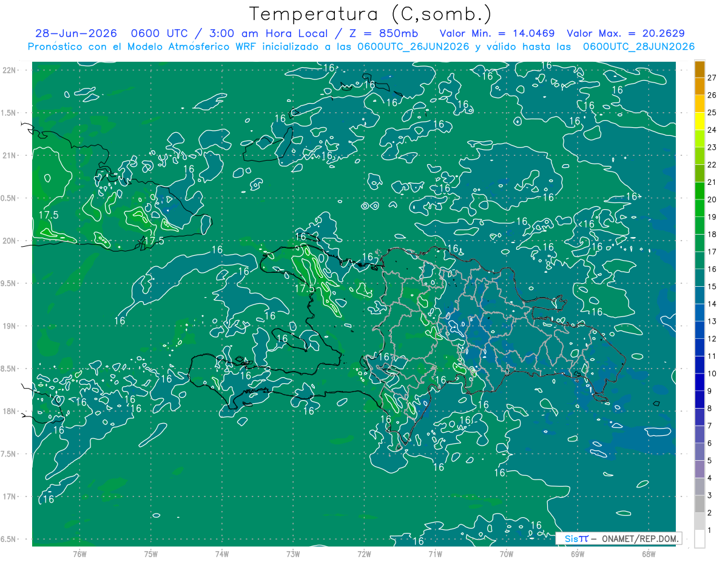
Task: Click the '69W' longitude axis label
Action: [578, 554]
